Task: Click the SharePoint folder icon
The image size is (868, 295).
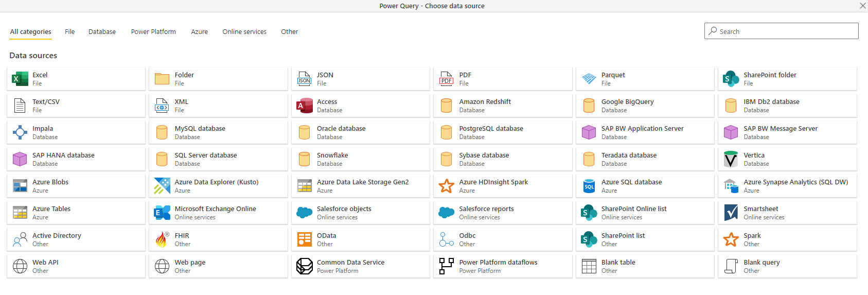Action: pyautogui.click(x=731, y=79)
